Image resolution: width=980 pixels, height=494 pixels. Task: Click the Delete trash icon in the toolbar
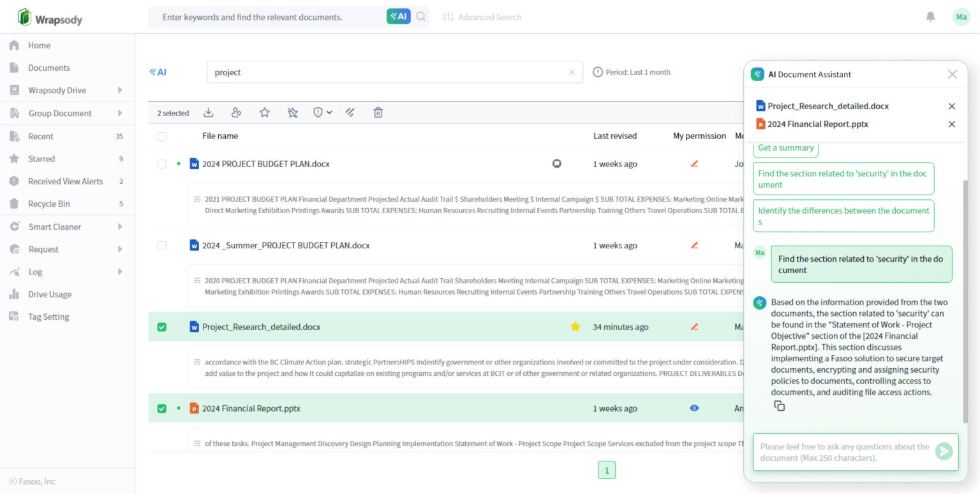[x=378, y=112]
